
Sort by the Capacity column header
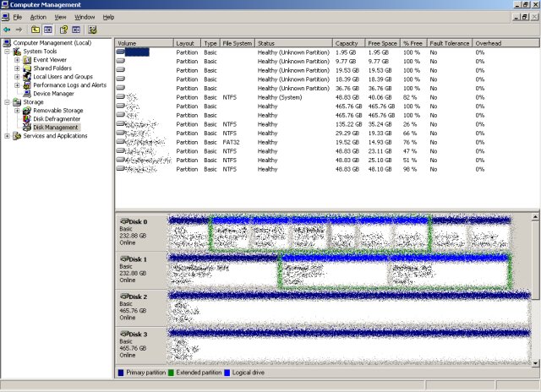tap(348, 43)
